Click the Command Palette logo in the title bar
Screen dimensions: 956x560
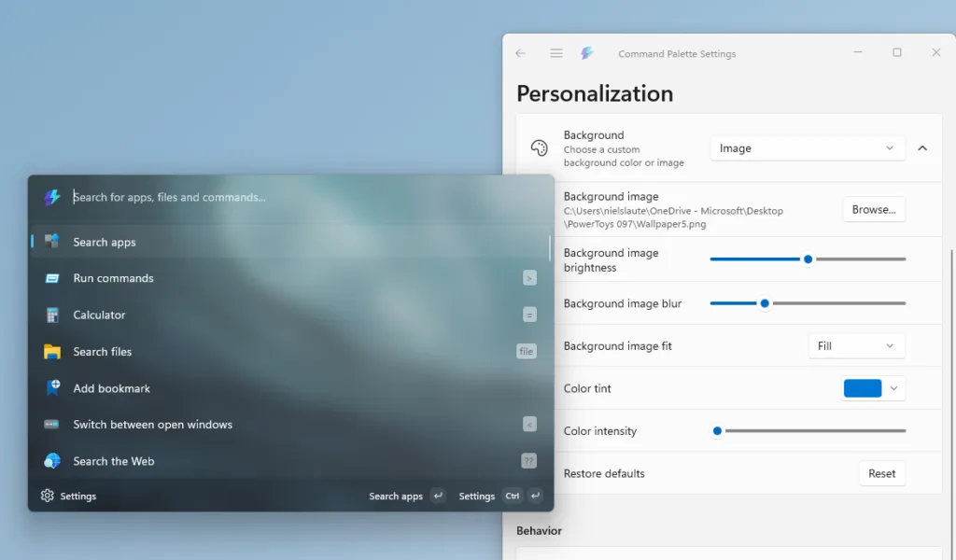586,53
